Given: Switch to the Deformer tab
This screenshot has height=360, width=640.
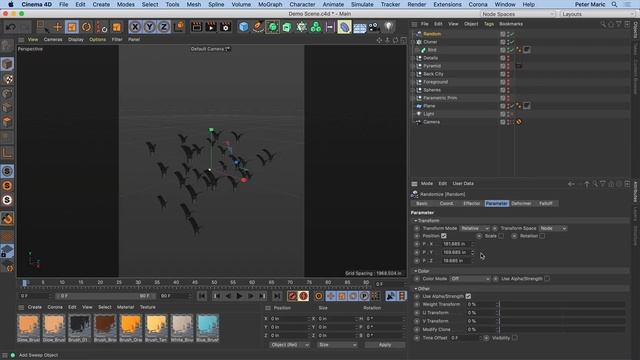Looking at the screenshot, I should 521,203.
